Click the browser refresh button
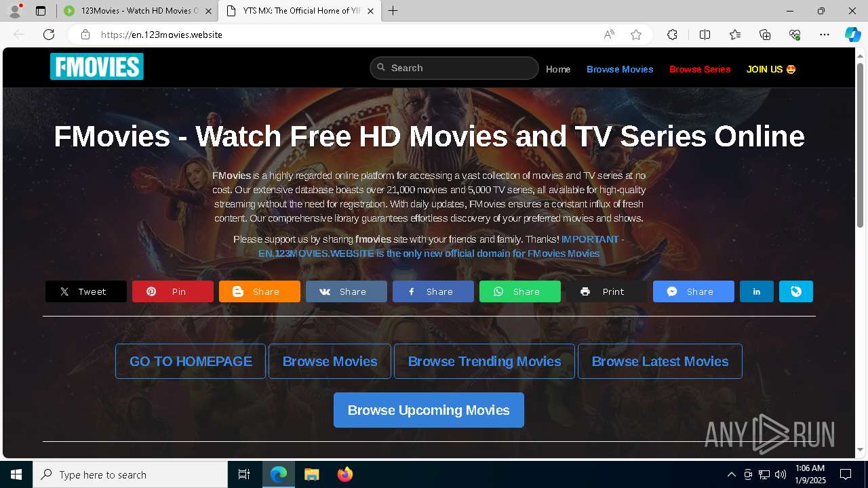868x488 pixels. point(49,35)
